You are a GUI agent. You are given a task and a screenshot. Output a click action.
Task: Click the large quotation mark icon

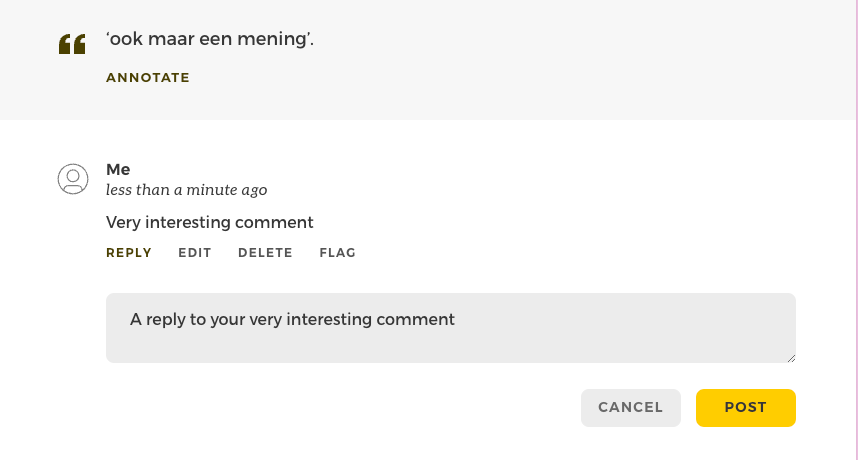tap(72, 44)
